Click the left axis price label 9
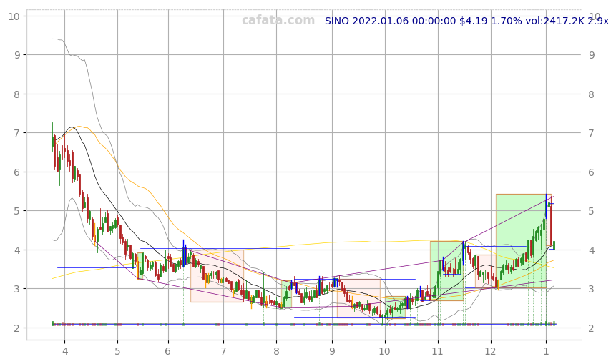Screen dimensions: 616x364 click(17, 55)
